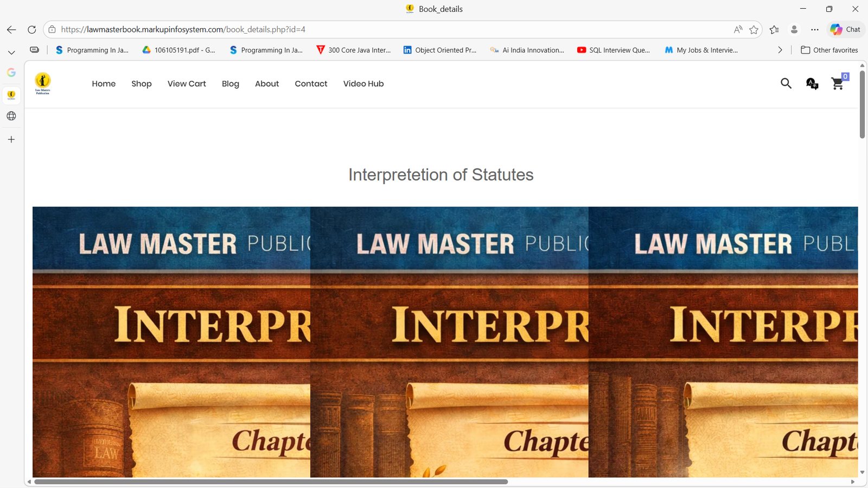Open the shopping cart icon
868x488 pixels.
pos(838,84)
